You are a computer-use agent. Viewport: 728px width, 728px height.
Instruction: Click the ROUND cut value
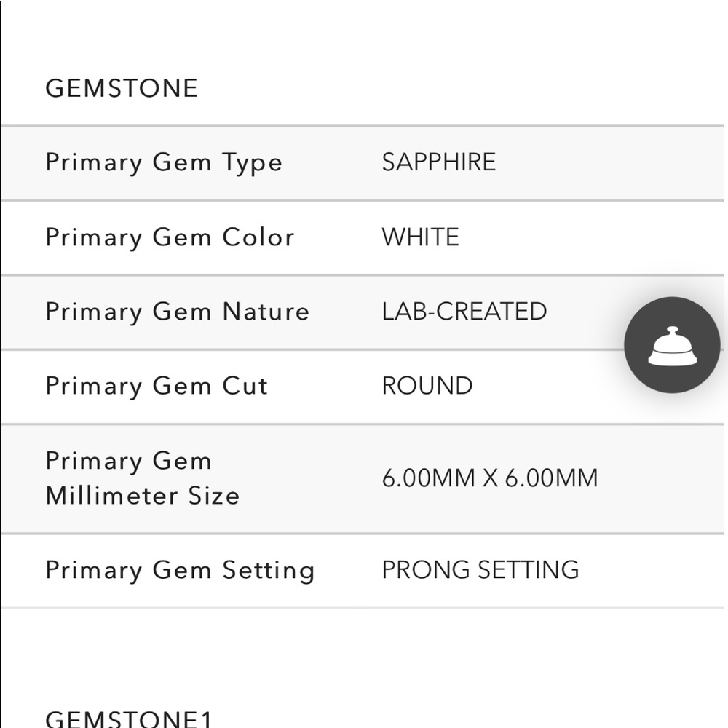(x=427, y=386)
